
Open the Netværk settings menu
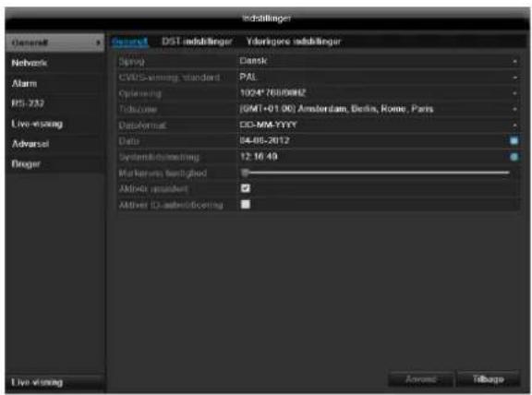55,63
